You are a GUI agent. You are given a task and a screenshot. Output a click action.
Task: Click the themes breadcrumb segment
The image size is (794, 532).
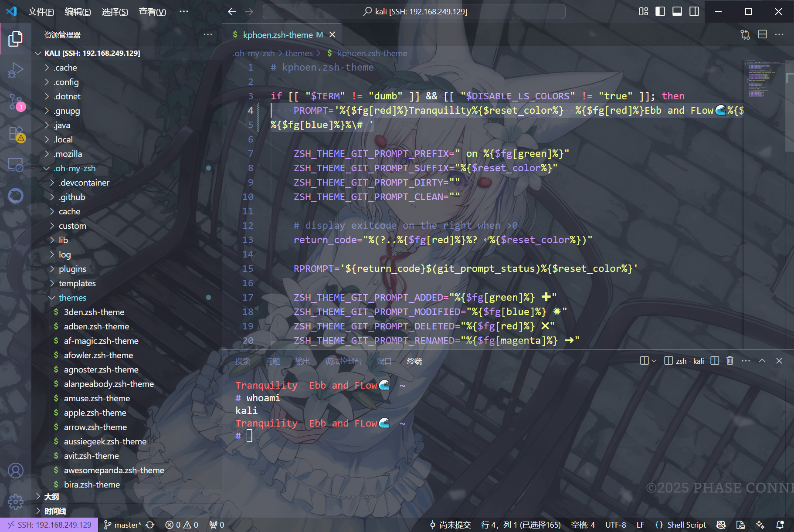pyautogui.click(x=299, y=53)
